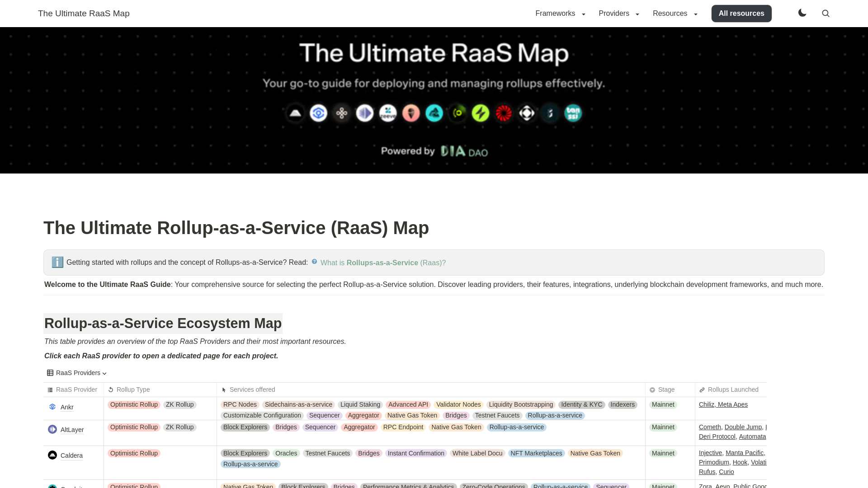Click AltLayer logo in banner row
Screen dimensions: 868x488
[x=364, y=113]
